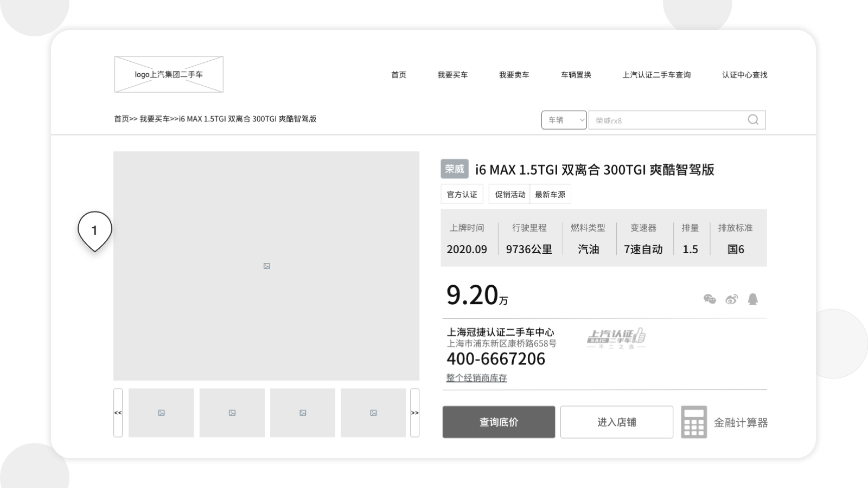Click the fuel type value 汽油
This screenshot has width=868, height=488.
tap(588, 249)
